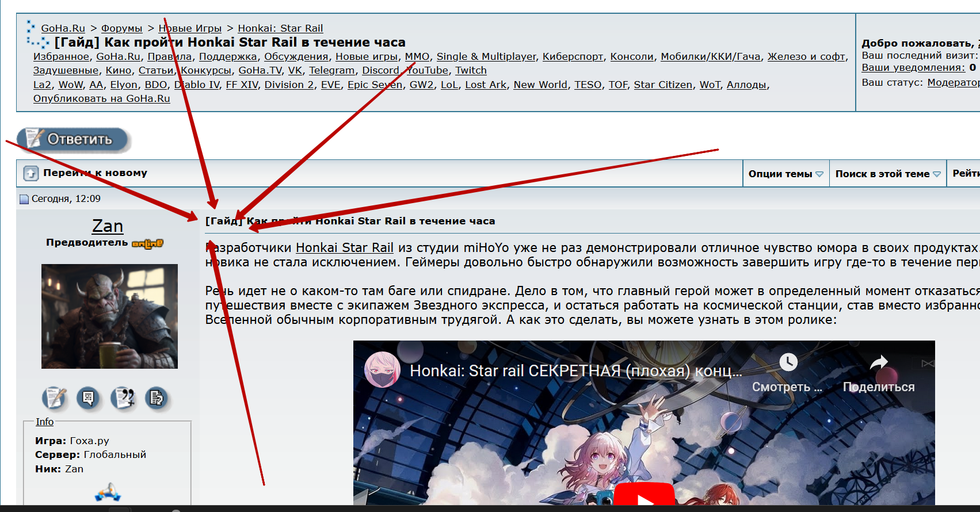Open the La2 game link
Screen dimensions: 980x512
click(x=42, y=85)
